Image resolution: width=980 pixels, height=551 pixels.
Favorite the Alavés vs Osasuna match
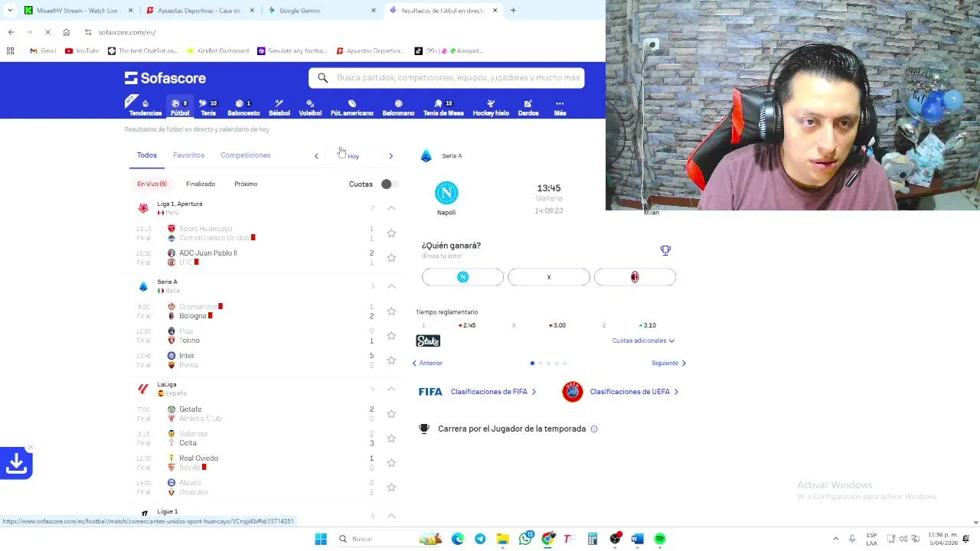pyautogui.click(x=391, y=487)
